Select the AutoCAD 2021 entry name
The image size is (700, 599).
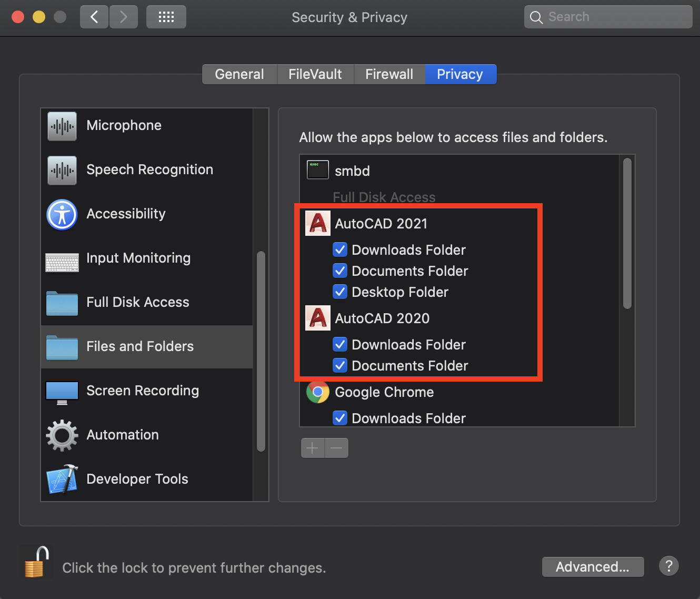pos(381,224)
